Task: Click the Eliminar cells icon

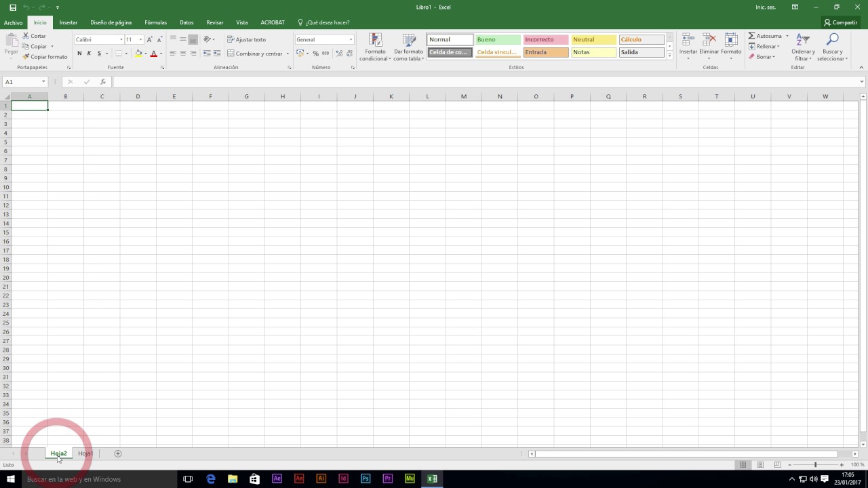Action: pos(709,39)
